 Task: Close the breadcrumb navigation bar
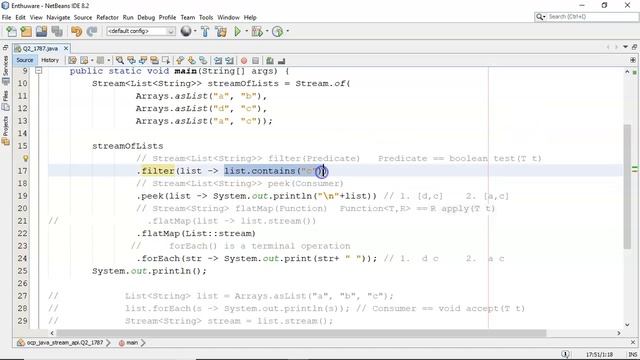point(633,342)
